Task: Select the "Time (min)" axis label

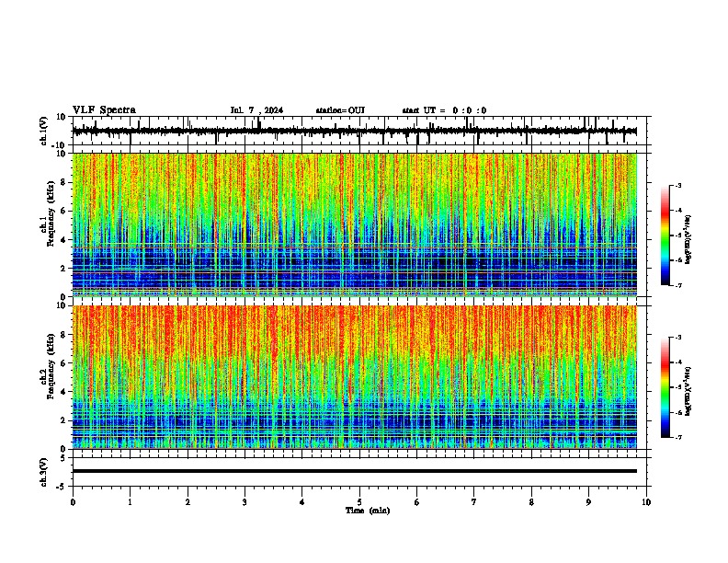Action: (368, 511)
